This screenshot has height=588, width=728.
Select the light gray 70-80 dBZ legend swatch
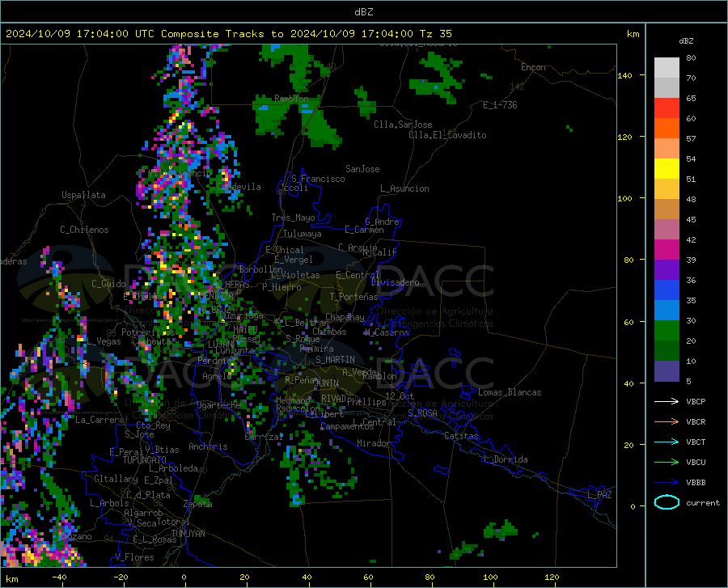[x=667, y=68]
